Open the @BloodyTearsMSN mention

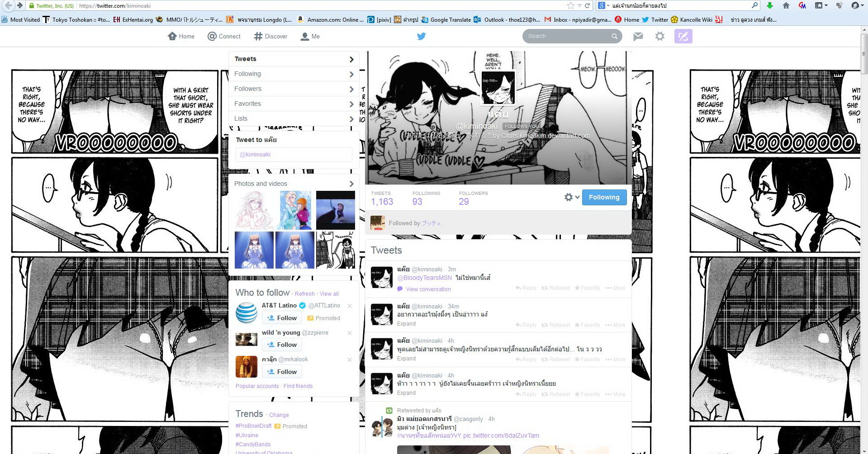(x=424, y=278)
